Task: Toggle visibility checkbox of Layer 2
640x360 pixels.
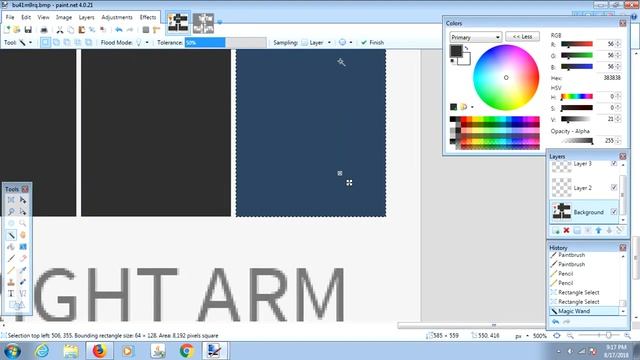Action: (613, 187)
